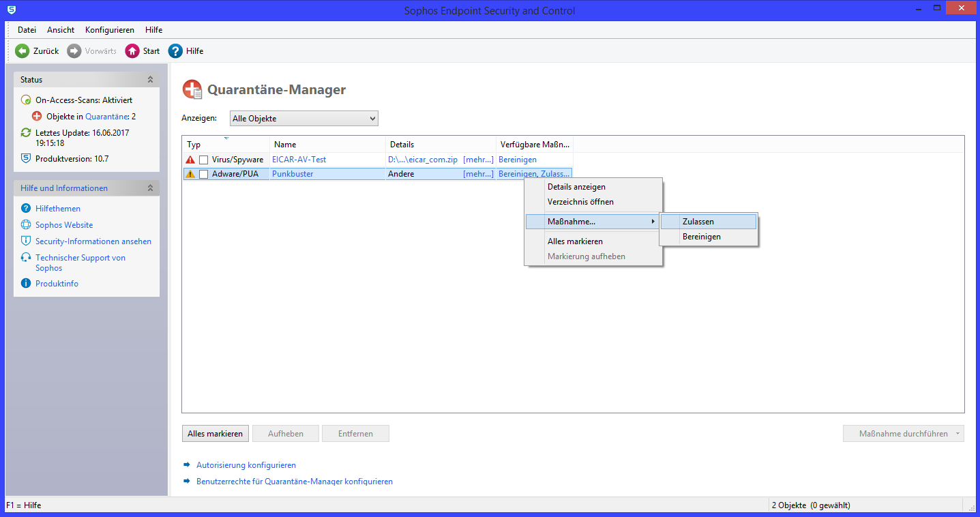Image resolution: width=980 pixels, height=517 pixels.
Task: Select Zulassen in the submenu
Action: [x=709, y=222]
